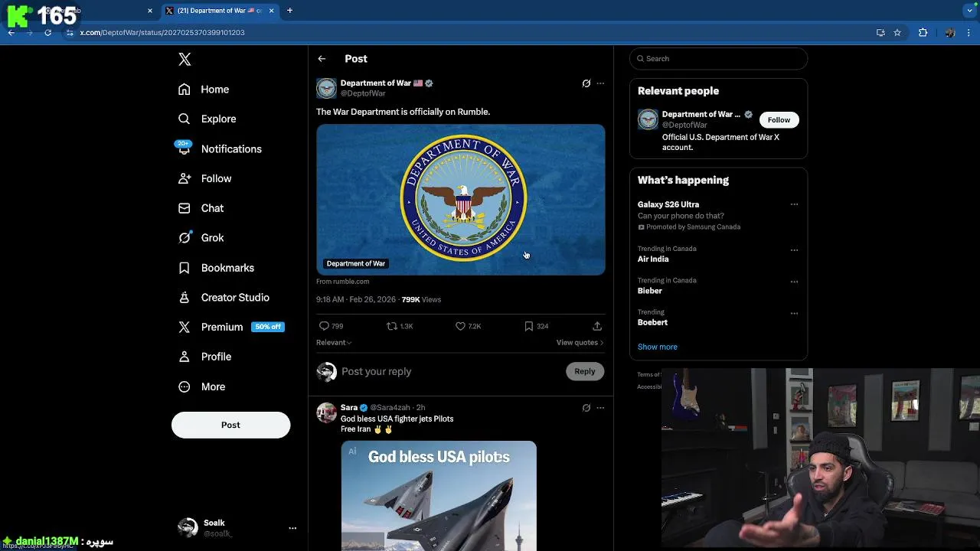Click the white Post button in the sidebar
Screen dimensions: 980x551
pyautogui.click(x=230, y=425)
